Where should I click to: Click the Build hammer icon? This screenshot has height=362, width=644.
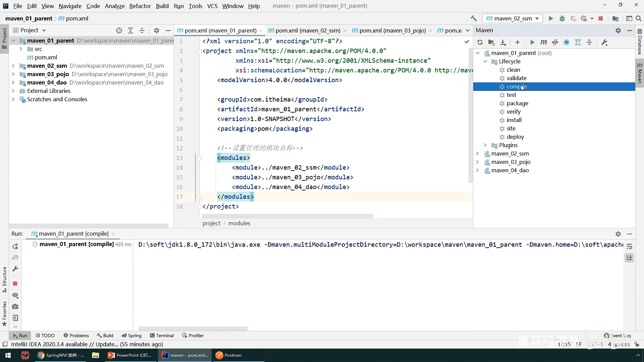click(474, 18)
